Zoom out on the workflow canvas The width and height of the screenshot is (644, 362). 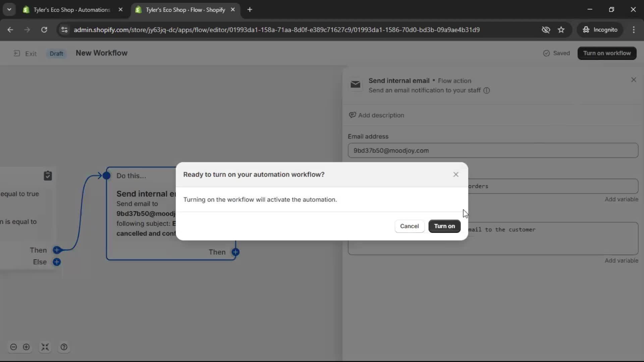[x=13, y=347]
